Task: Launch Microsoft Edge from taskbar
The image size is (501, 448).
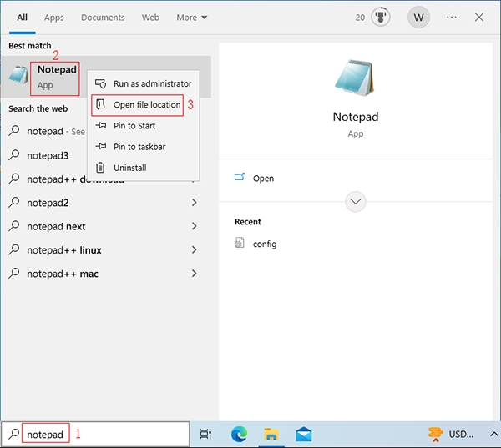Action: 239,435
